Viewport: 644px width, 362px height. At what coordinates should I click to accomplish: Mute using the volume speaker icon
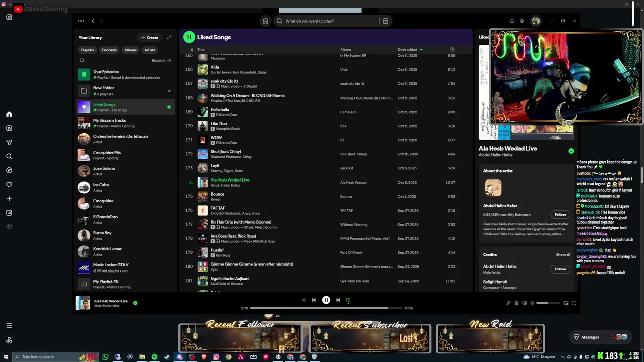532,303
